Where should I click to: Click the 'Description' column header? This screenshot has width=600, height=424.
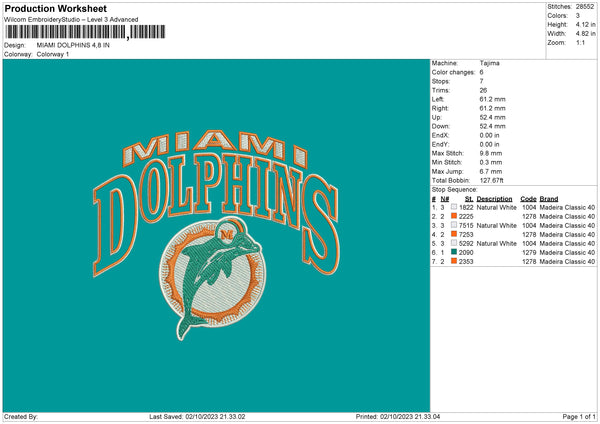coord(494,199)
